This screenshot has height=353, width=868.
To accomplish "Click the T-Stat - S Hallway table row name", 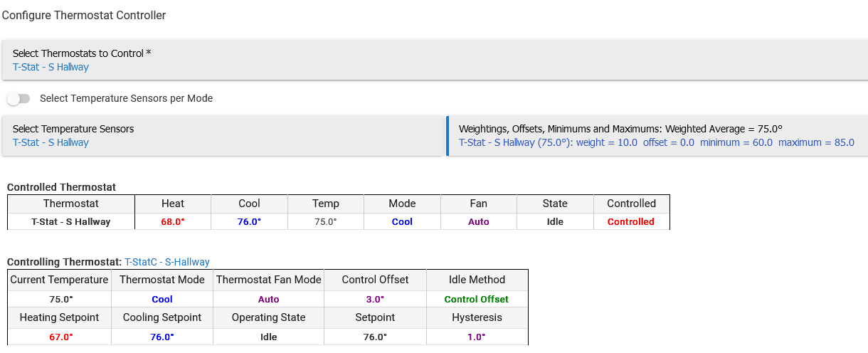I will 71,222.
